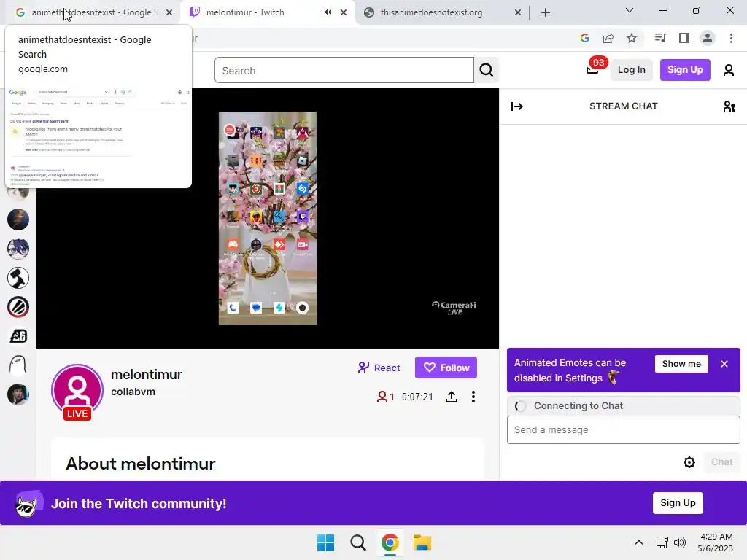Toggle the Chrome side panel
Screen dimensions: 747x560
684,38
